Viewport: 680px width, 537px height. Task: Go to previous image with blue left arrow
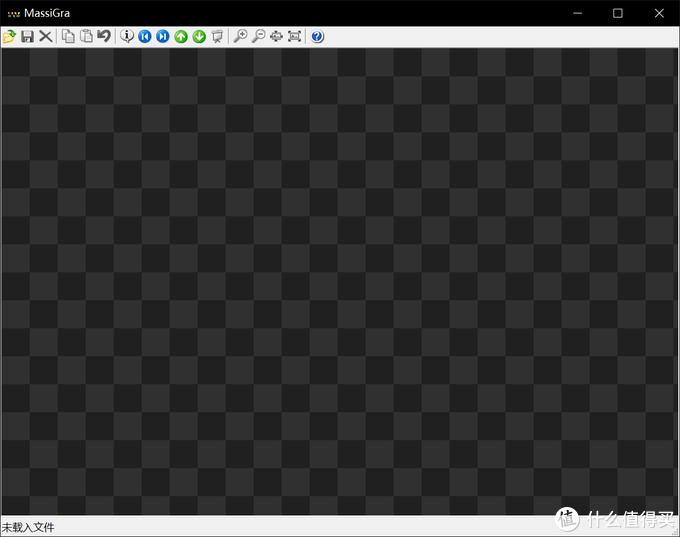coord(145,37)
